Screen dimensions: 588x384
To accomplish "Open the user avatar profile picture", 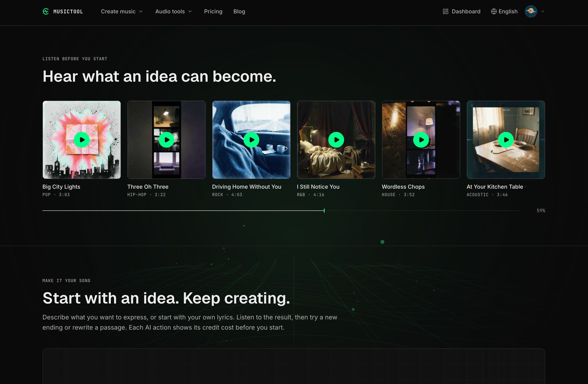I will pos(531,11).
